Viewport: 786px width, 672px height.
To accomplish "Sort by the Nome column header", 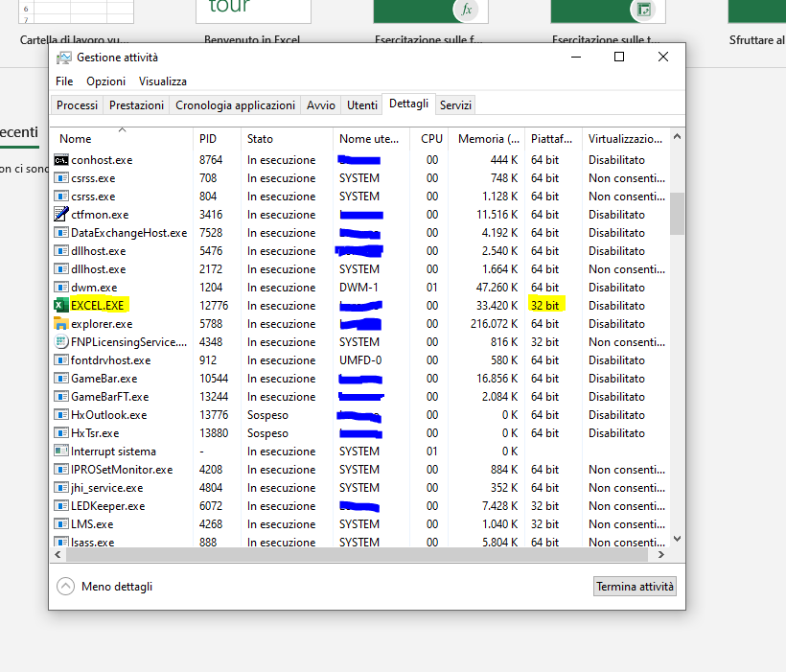I will point(122,139).
